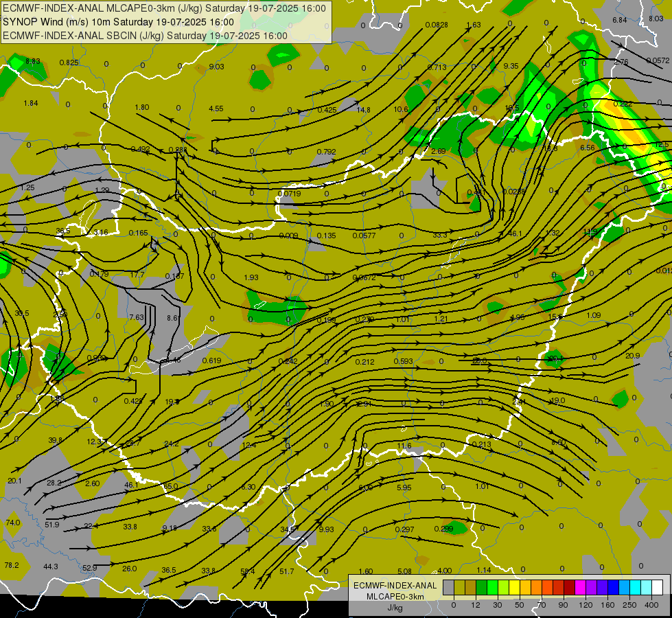Viewport: 672px width, 618px height.
Task: Click the dark green legend swatch
Action: pyautogui.click(x=481, y=587)
